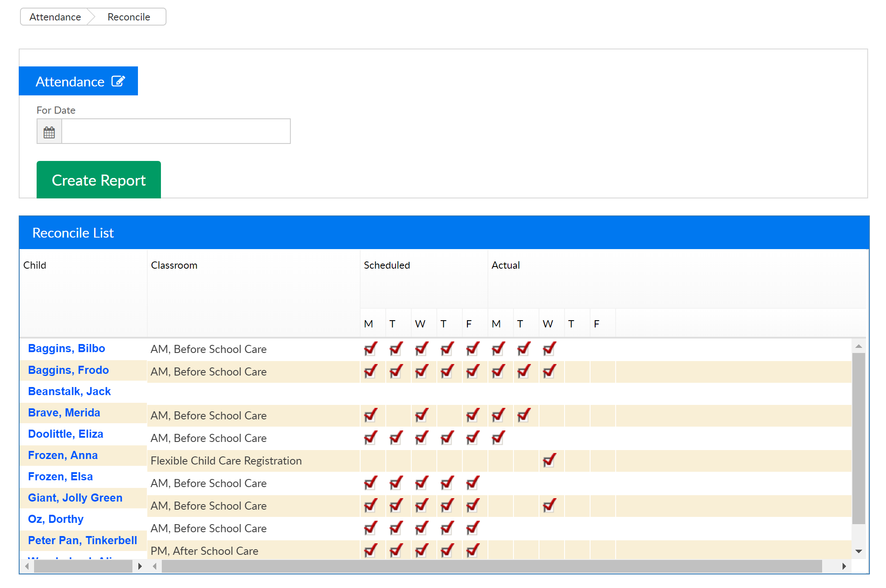Image resolution: width=886 pixels, height=588 pixels.
Task: Toggle Jolly Green Giant actual Wednesday checkmark
Action: point(549,505)
